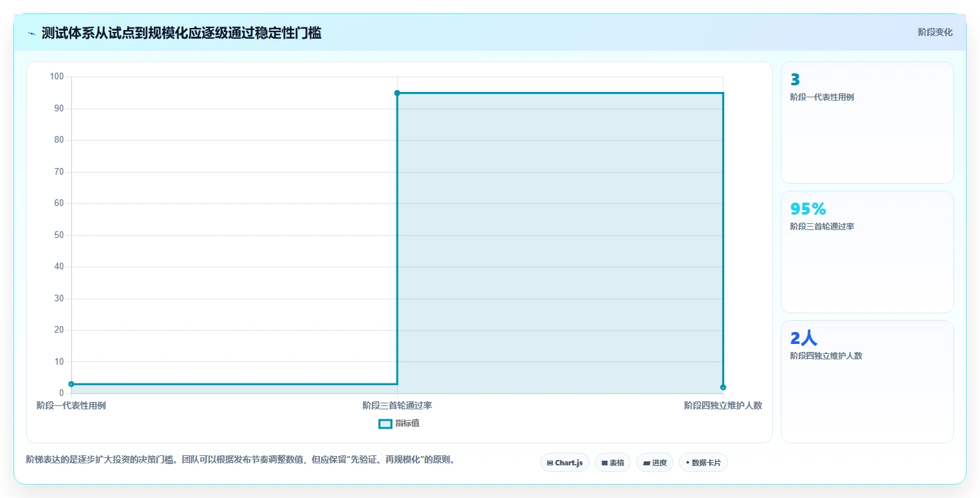Screen dimensions: 980x498
Task: Toggle the 指标值 legend item
Action: [x=399, y=423]
